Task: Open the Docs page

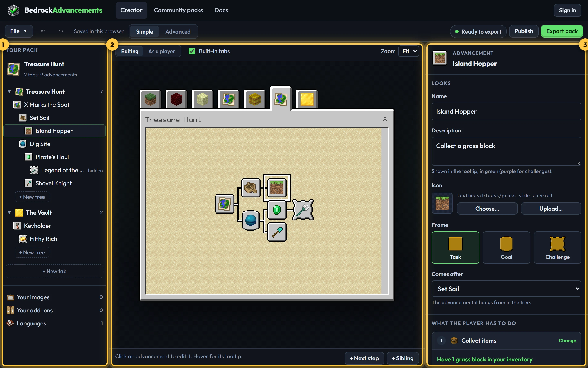Action: [221, 10]
